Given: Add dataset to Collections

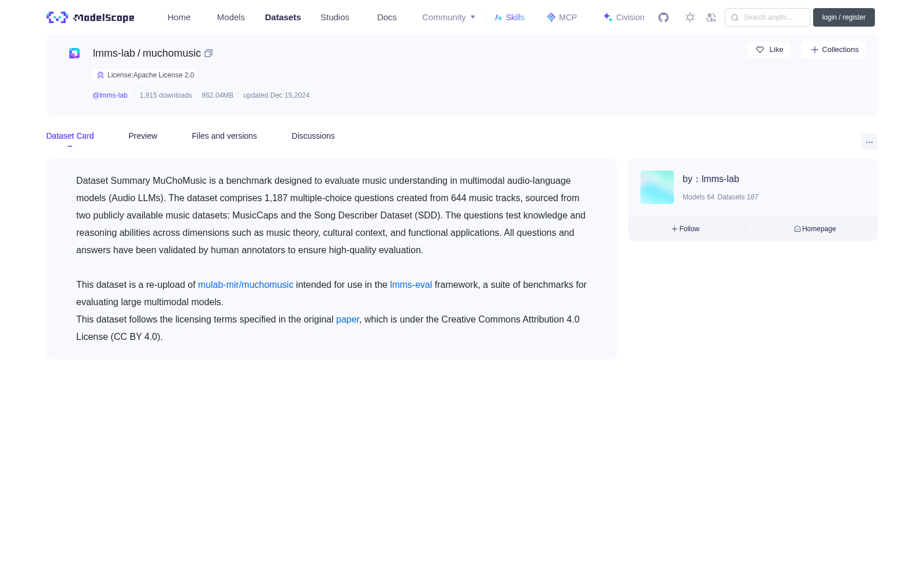Looking at the screenshot, I should (834, 50).
